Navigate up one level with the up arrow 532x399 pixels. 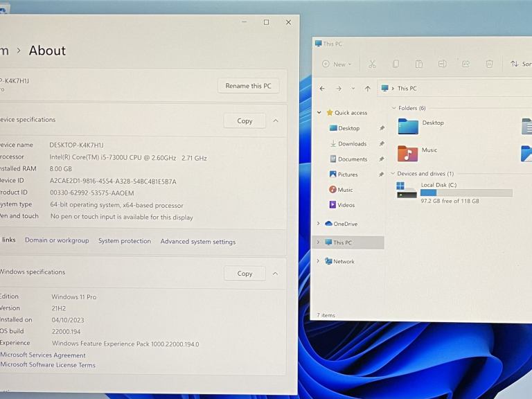[x=367, y=89]
